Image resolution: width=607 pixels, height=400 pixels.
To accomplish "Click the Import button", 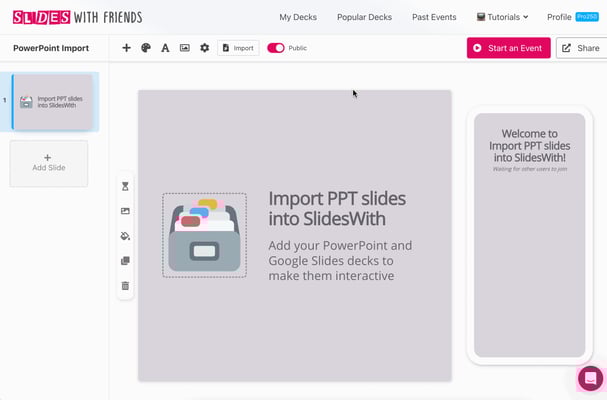I will click(x=238, y=48).
